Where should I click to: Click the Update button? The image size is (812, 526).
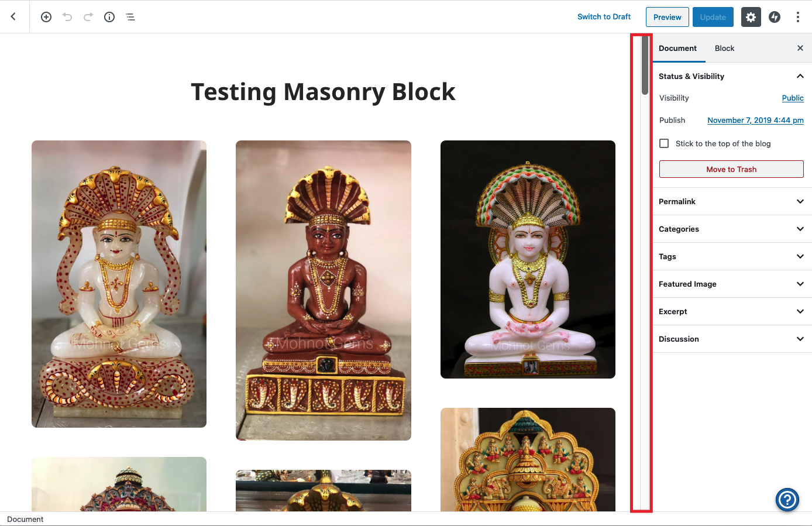pos(713,17)
